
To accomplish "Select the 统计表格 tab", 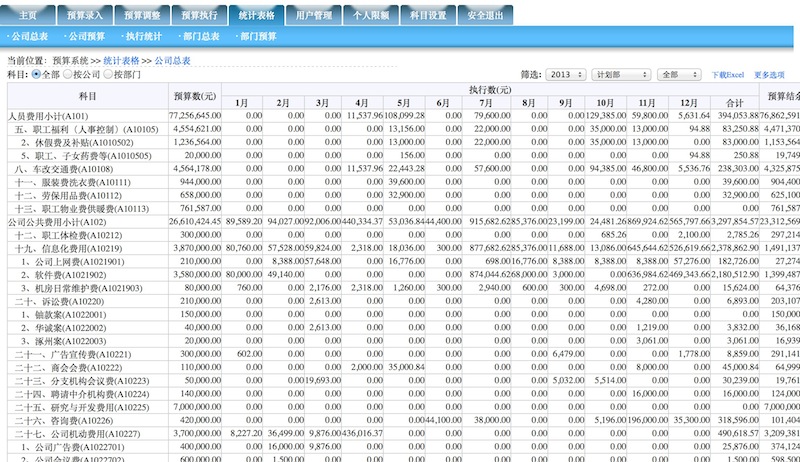I will tap(256, 15).
